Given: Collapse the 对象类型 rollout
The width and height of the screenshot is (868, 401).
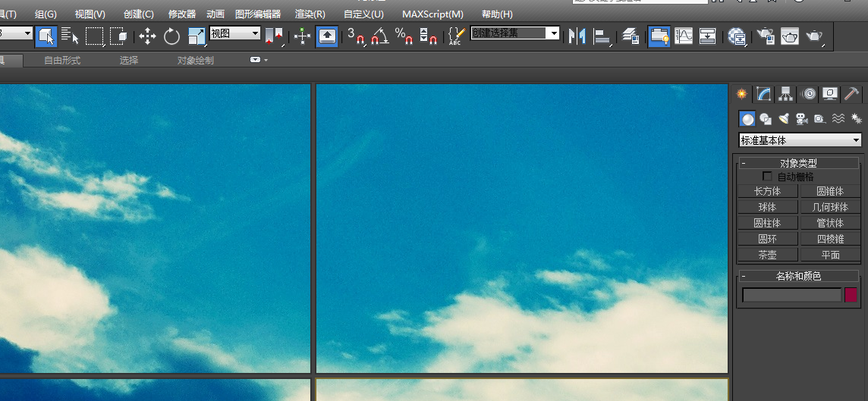Looking at the screenshot, I should 744,163.
